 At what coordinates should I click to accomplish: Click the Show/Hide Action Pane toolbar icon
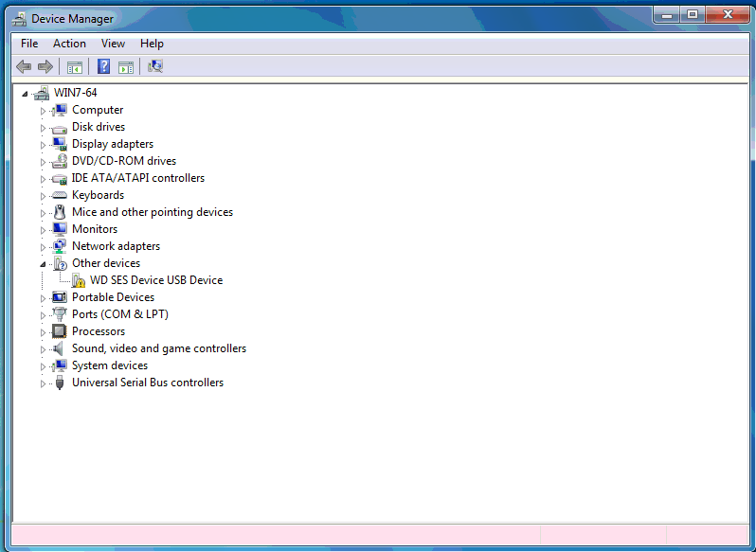click(x=126, y=67)
